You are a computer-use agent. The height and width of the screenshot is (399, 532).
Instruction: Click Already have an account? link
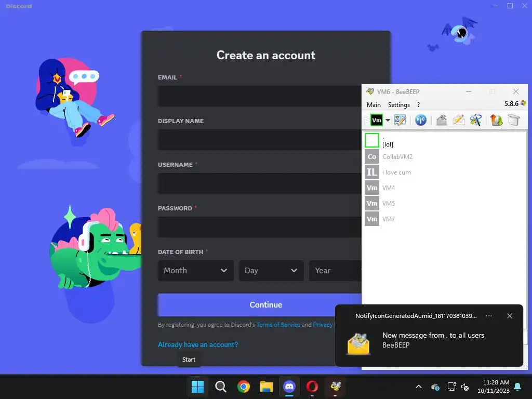[x=198, y=345]
